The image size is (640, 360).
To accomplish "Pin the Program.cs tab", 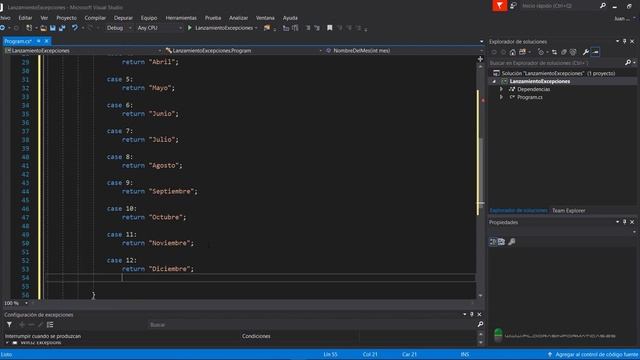I will pos(38,41).
